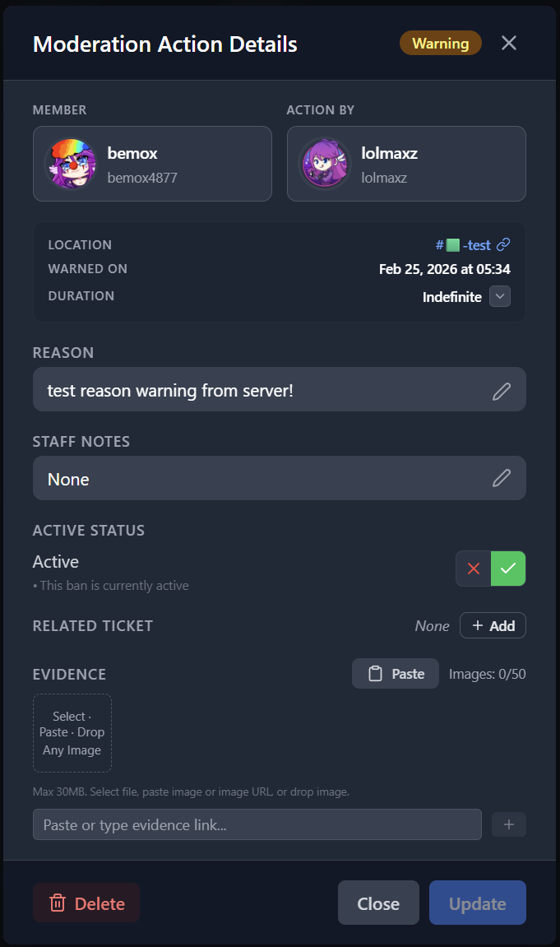Click lolmaxz's purple avatar

[x=324, y=164]
